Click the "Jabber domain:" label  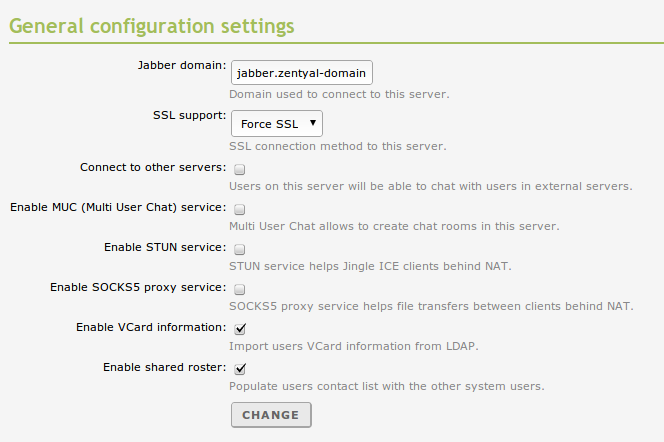[181, 65]
